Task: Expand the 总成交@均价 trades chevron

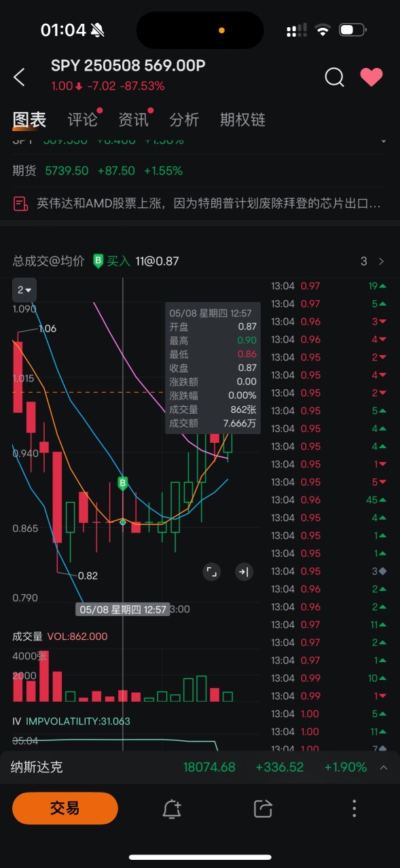Action: click(x=381, y=261)
